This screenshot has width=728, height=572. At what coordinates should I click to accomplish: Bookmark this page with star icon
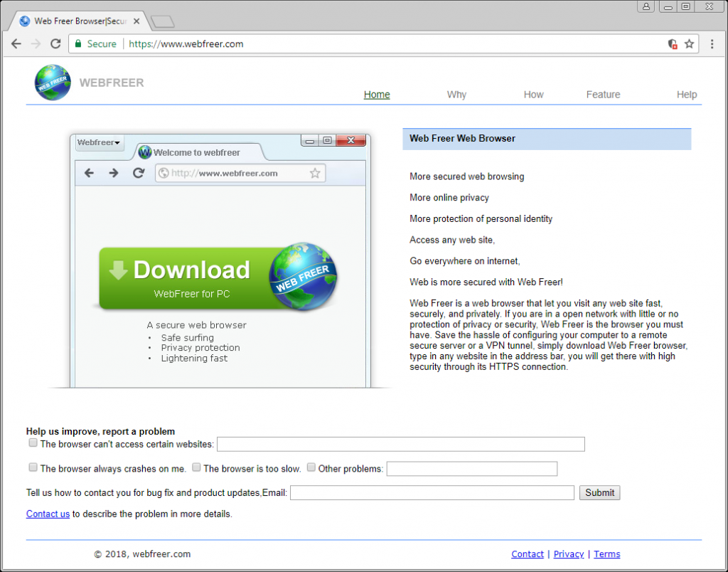(x=689, y=44)
